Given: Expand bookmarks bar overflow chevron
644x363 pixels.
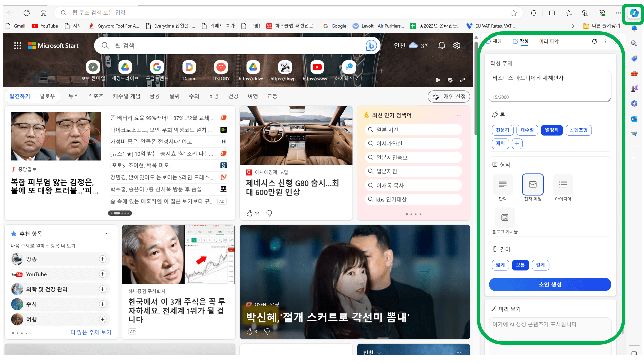Looking at the screenshot, I should (x=573, y=26).
